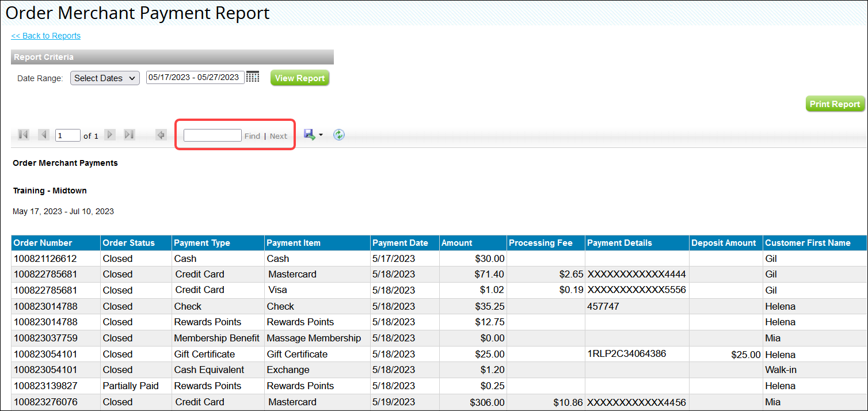Go to previous report page
The width and height of the screenshot is (868, 411).
pos(43,135)
